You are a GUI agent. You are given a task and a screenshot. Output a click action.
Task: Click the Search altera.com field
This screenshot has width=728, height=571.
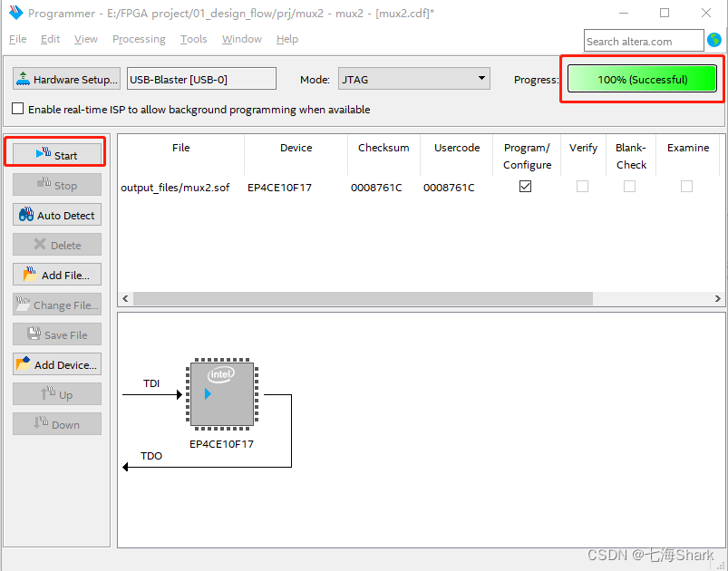(x=644, y=42)
